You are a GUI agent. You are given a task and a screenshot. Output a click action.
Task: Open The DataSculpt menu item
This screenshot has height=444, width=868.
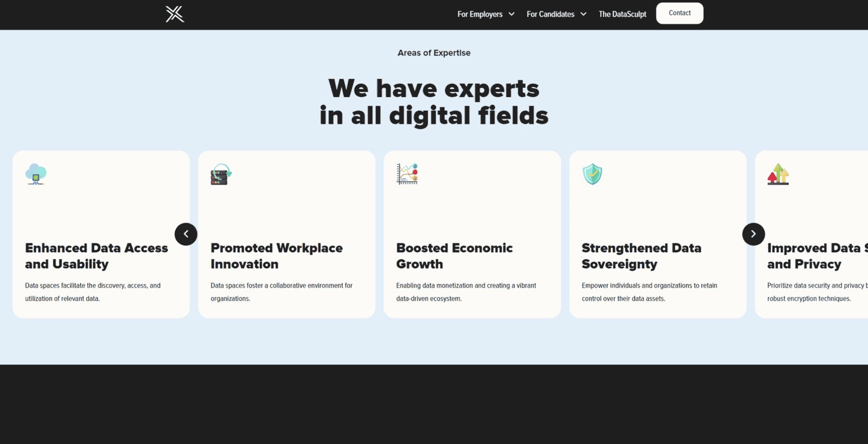622,14
